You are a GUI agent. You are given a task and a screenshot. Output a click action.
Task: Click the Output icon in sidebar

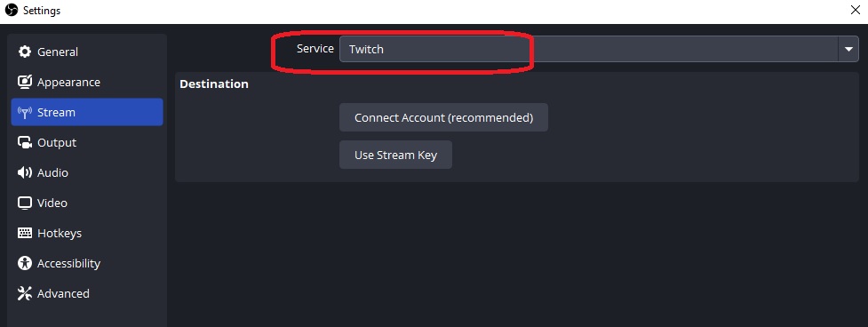pos(25,143)
